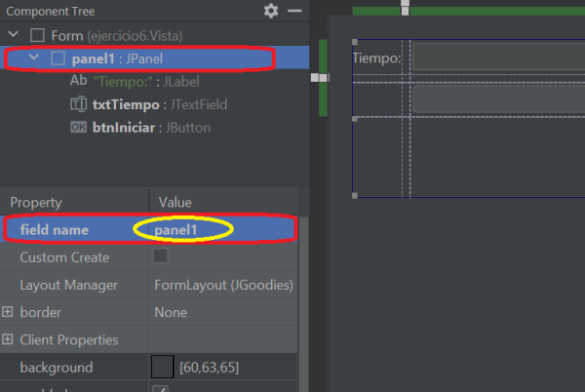Click the Form node icon
The image size is (585, 392).
(x=37, y=35)
